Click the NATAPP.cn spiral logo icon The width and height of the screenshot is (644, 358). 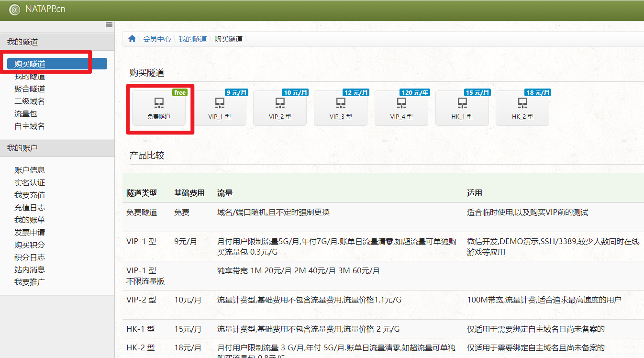tap(15, 10)
